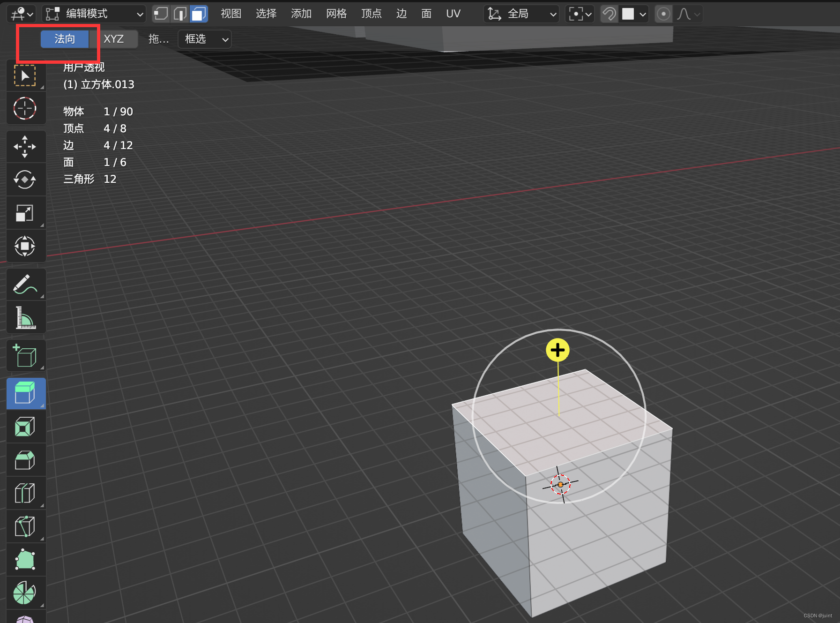The image size is (840, 623).
Task: Set extrude axis to XYZ
Action: coord(114,39)
